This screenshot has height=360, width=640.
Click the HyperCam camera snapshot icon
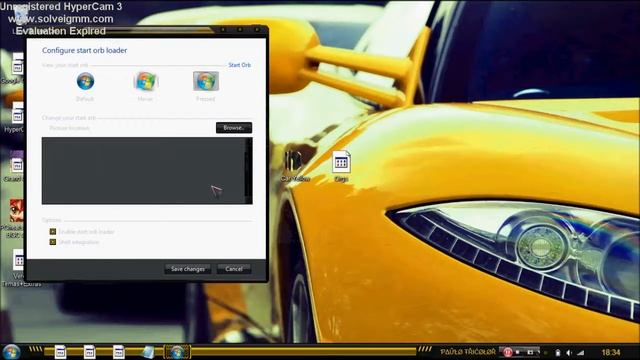tap(530, 352)
